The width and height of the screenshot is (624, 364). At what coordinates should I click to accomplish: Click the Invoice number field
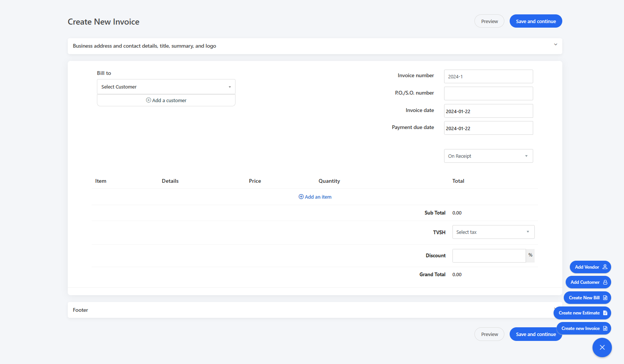pyautogui.click(x=488, y=76)
